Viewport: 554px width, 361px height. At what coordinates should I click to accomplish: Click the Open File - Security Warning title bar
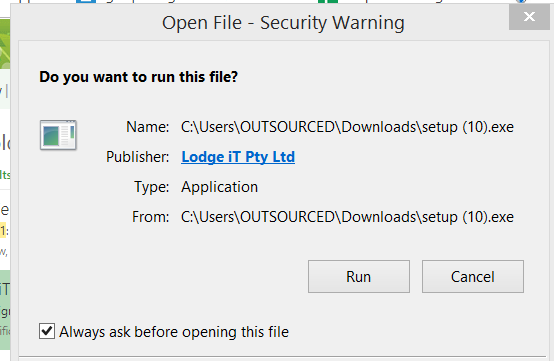(283, 23)
